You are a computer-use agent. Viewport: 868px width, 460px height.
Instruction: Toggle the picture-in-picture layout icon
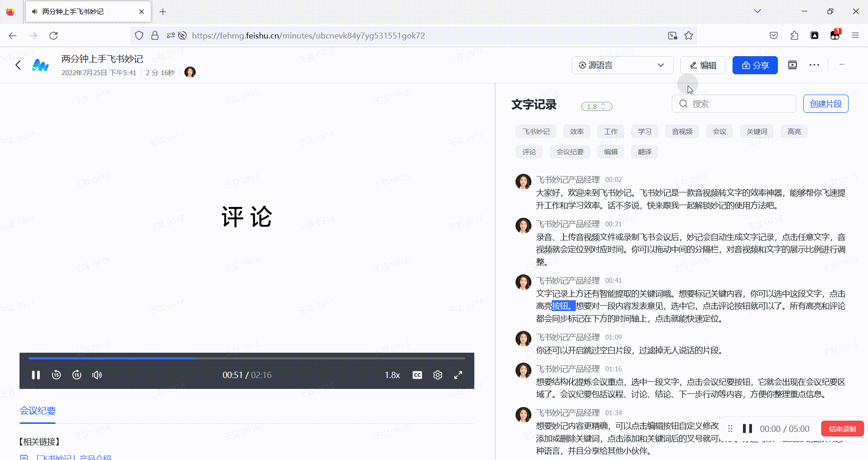pyautogui.click(x=792, y=65)
